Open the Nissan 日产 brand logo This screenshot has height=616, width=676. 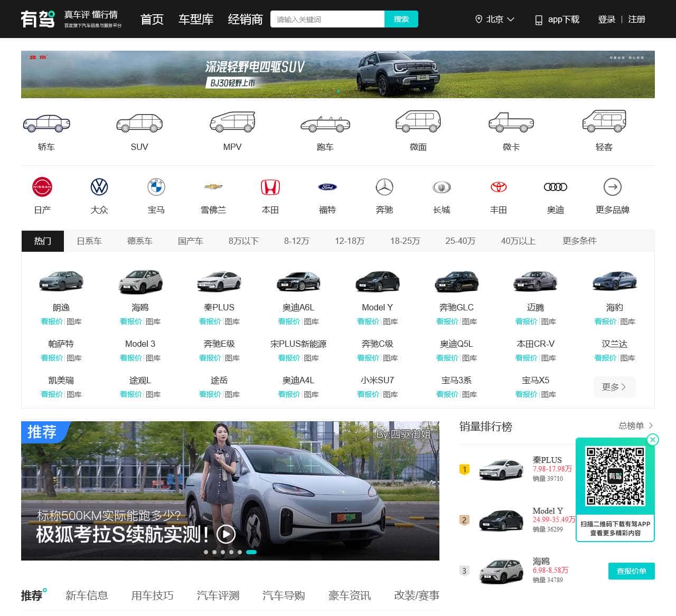[42, 187]
